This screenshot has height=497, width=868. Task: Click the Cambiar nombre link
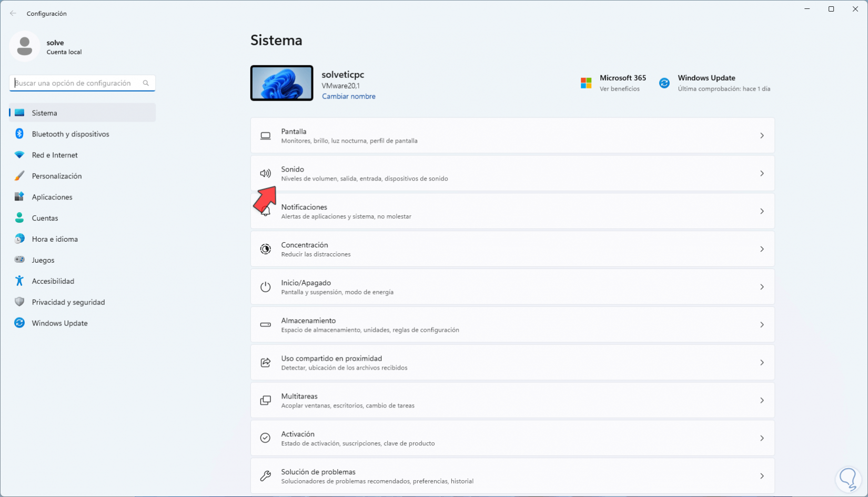pyautogui.click(x=349, y=96)
